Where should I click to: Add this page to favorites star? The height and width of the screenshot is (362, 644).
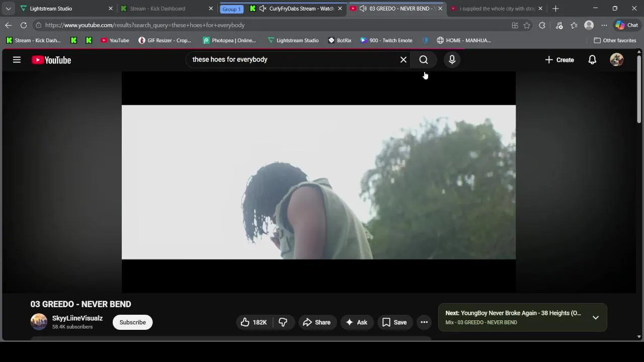[x=527, y=25]
